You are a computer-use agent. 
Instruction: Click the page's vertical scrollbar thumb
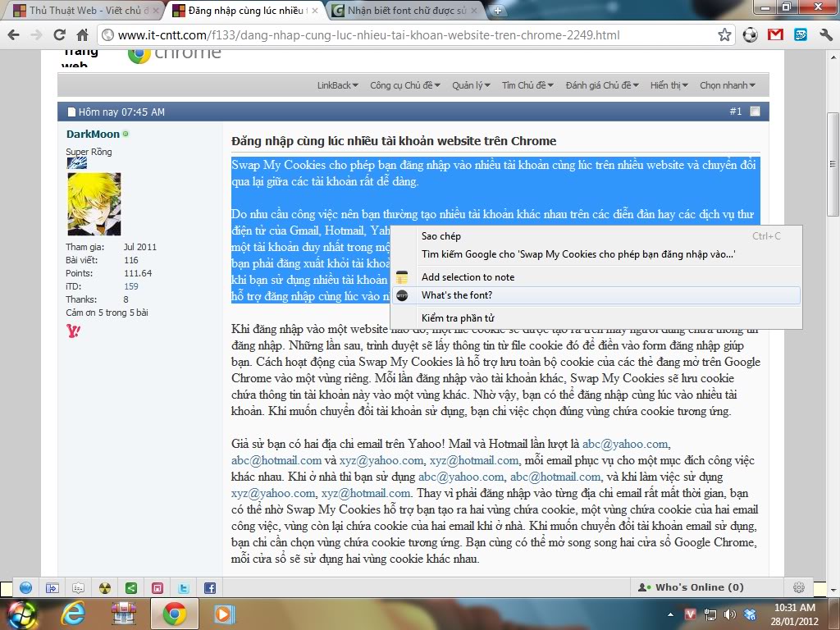(x=832, y=164)
